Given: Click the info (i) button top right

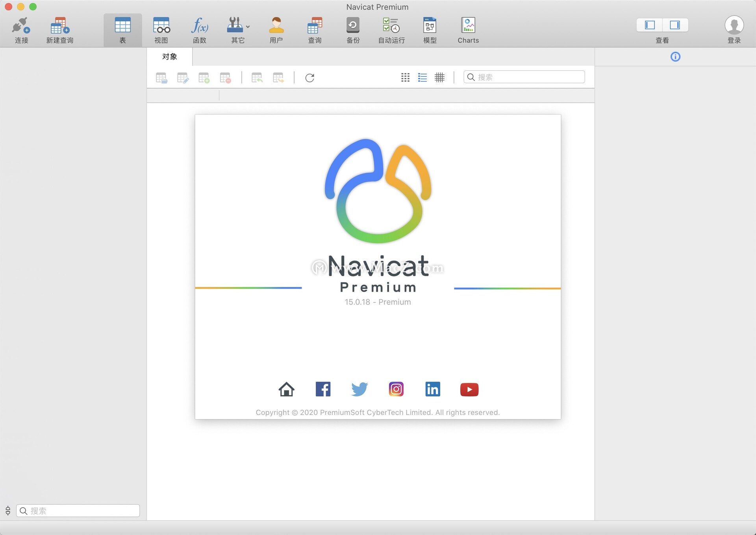Looking at the screenshot, I should click(x=676, y=56).
